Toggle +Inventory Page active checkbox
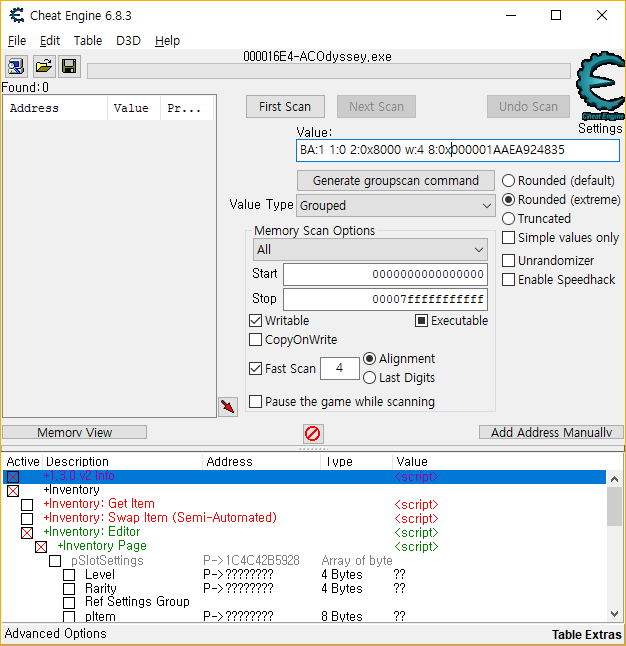Viewport: 626px width, 646px height. [41, 547]
